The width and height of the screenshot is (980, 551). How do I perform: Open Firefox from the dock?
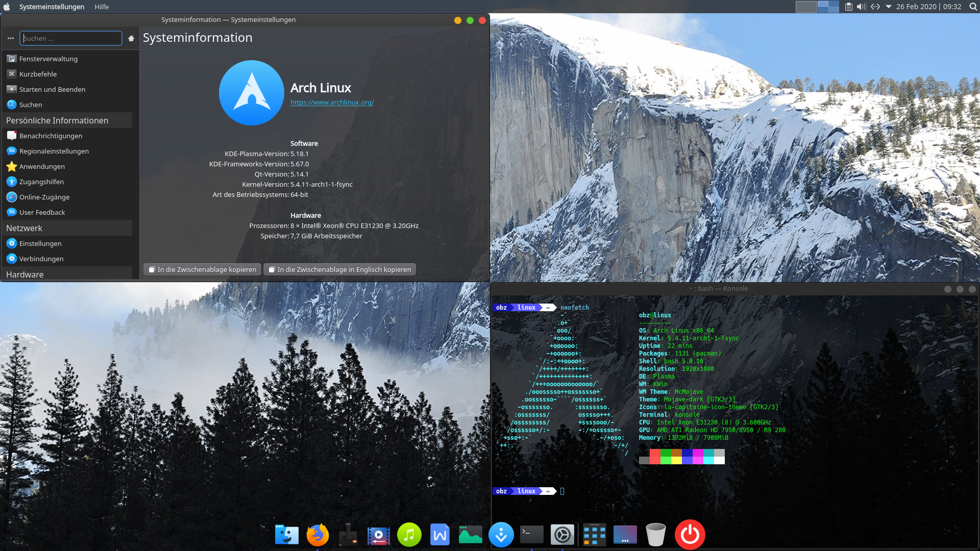[317, 535]
